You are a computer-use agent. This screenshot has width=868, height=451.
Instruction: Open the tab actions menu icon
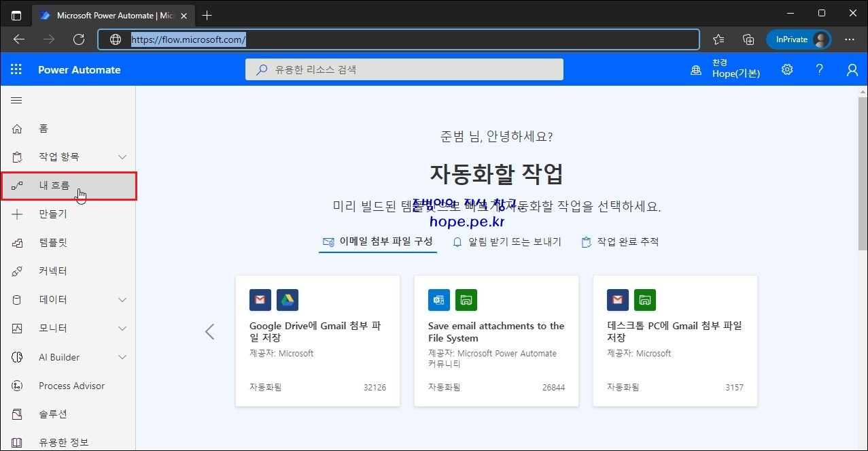pyautogui.click(x=16, y=14)
